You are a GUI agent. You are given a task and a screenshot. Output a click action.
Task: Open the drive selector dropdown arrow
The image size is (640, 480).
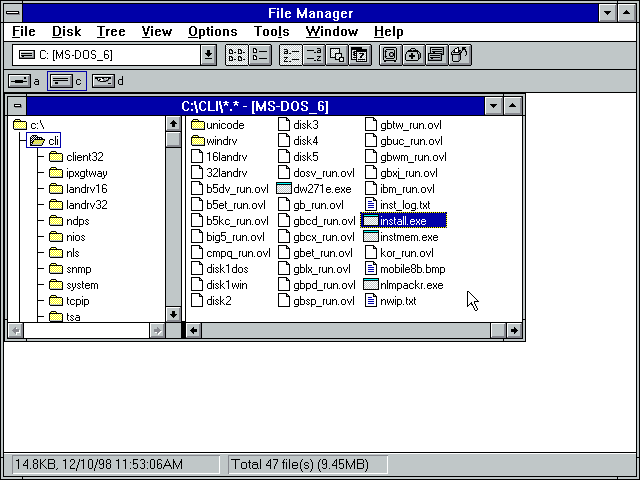pyautogui.click(x=208, y=55)
